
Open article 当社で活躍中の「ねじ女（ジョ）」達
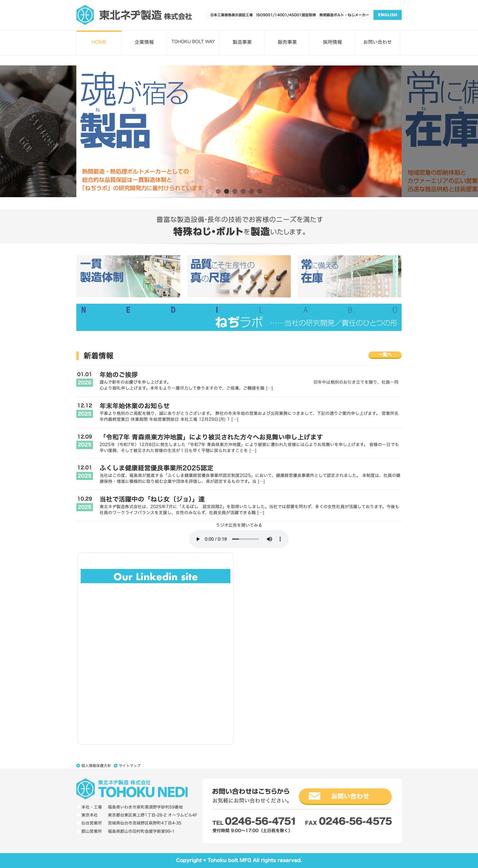152,499
